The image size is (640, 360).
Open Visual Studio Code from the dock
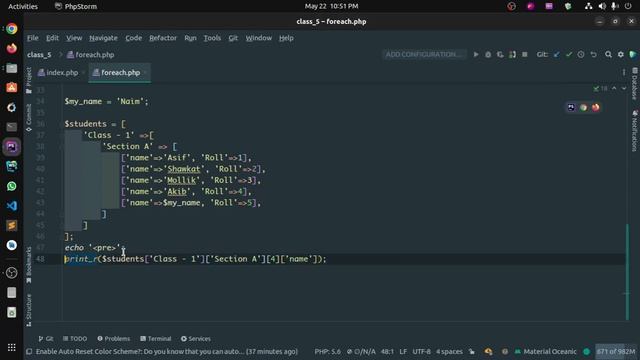(x=12, y=206)
